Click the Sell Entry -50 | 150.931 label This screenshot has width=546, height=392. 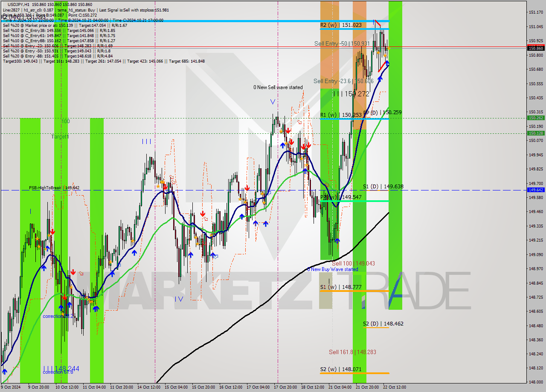click(x=342, y=44)
